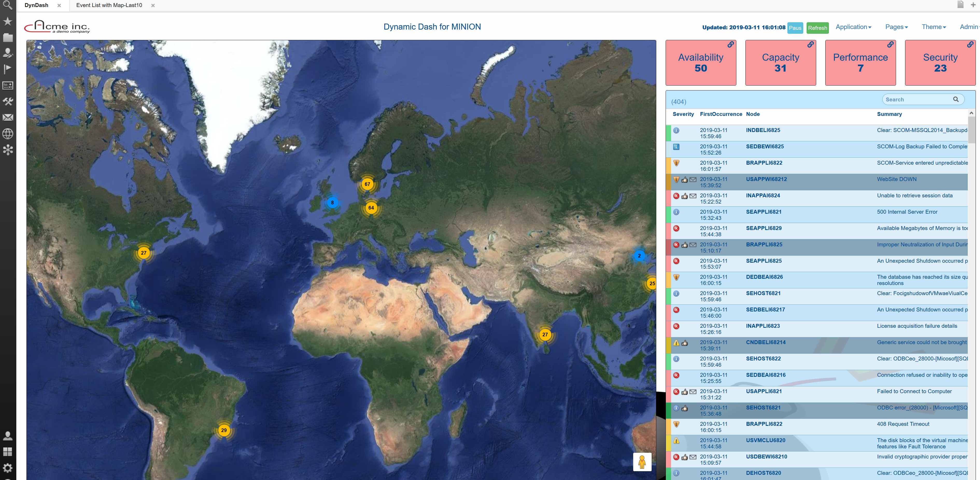Open the globe icon in sidebar
This screenshot has width=980, height=480.
click(x=8, y=134)
